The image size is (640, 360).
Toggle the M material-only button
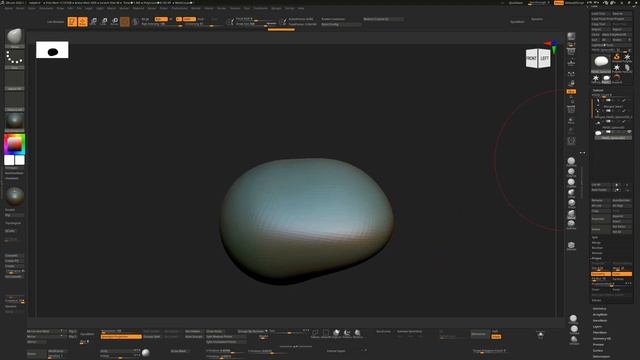pyautogui.click(x=171, y=19)
